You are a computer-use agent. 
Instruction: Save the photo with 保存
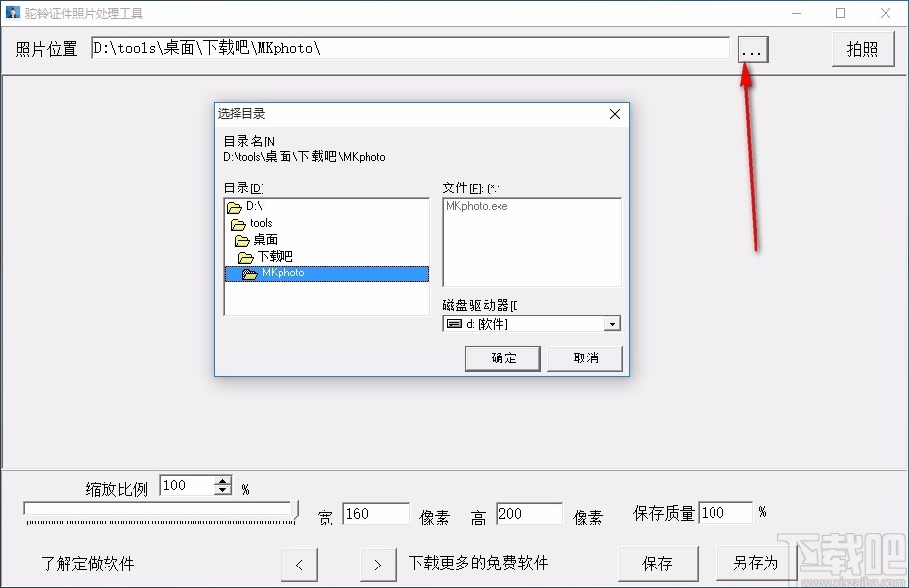[658, 563]
